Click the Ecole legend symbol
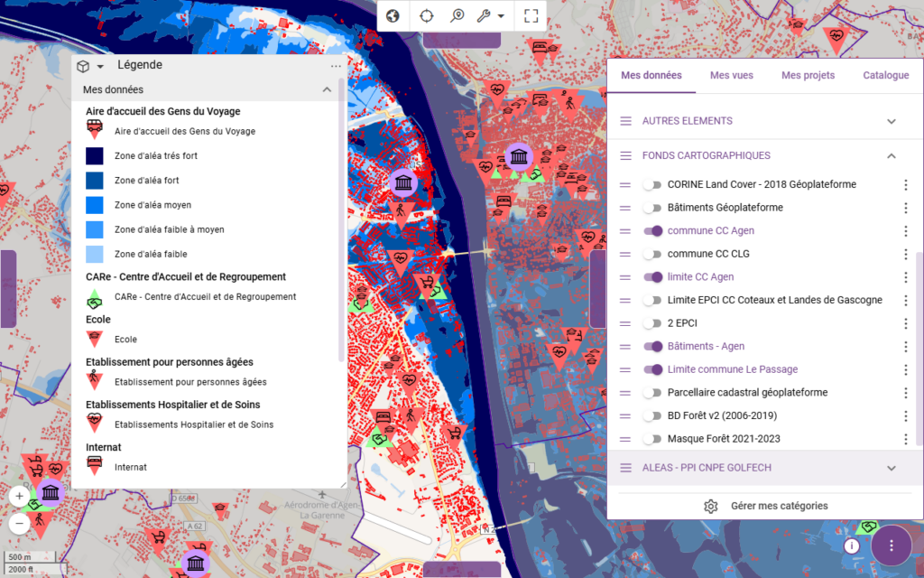924x578 pixels. 94,339
